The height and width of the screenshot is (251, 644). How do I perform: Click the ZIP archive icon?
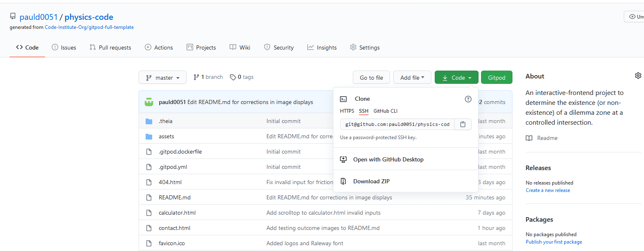click(343, 181)
